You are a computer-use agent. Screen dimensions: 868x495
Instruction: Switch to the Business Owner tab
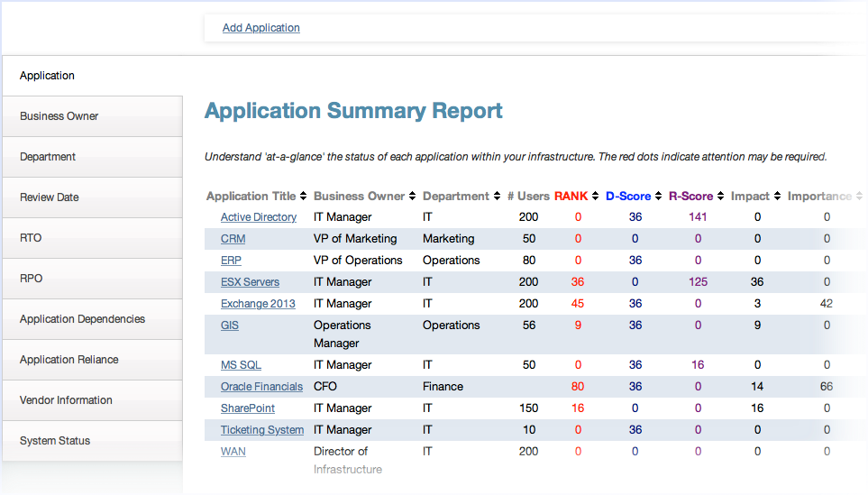[93, 116]
